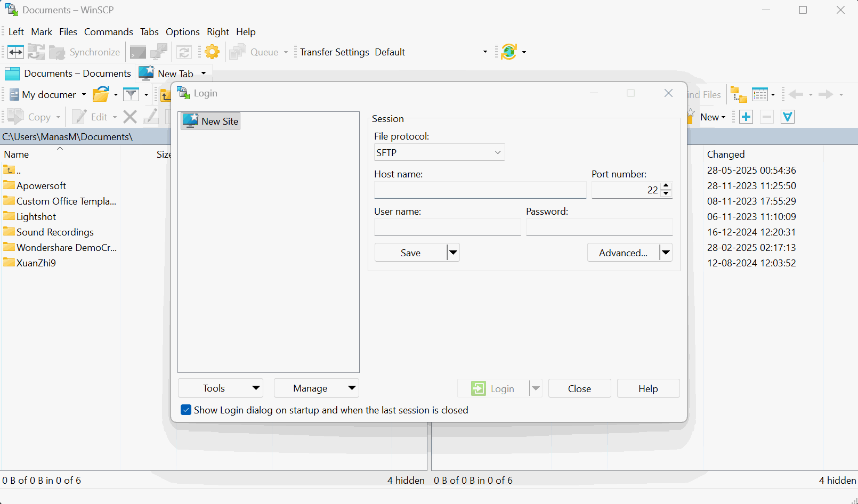Click the Help button in Login dialog
858x504 pixels.
coord(648,388)
